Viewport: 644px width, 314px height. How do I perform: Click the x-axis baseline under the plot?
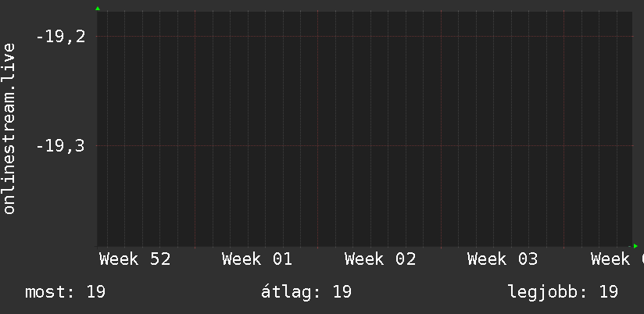coord(364,247)
